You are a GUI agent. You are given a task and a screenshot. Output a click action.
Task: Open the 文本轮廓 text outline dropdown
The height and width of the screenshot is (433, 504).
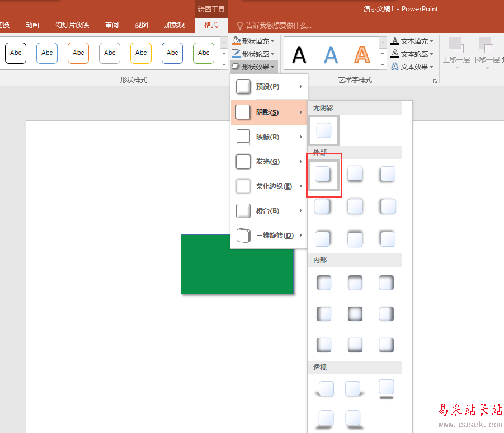click(412, 54)
